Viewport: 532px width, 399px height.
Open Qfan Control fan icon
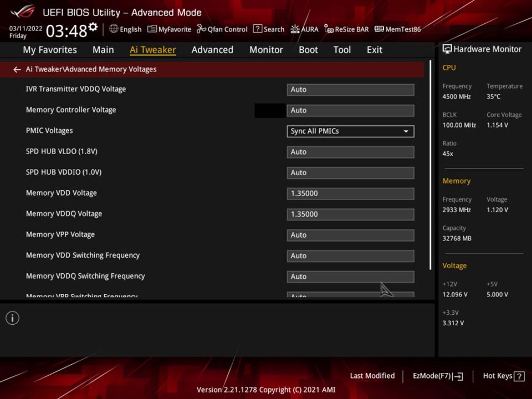[201, 29]
